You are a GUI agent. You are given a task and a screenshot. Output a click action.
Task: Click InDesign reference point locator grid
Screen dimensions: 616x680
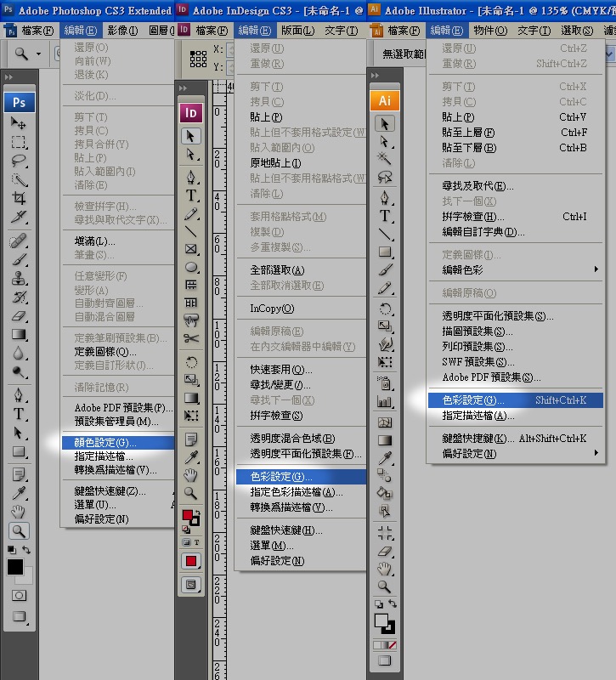click(198, 59)
